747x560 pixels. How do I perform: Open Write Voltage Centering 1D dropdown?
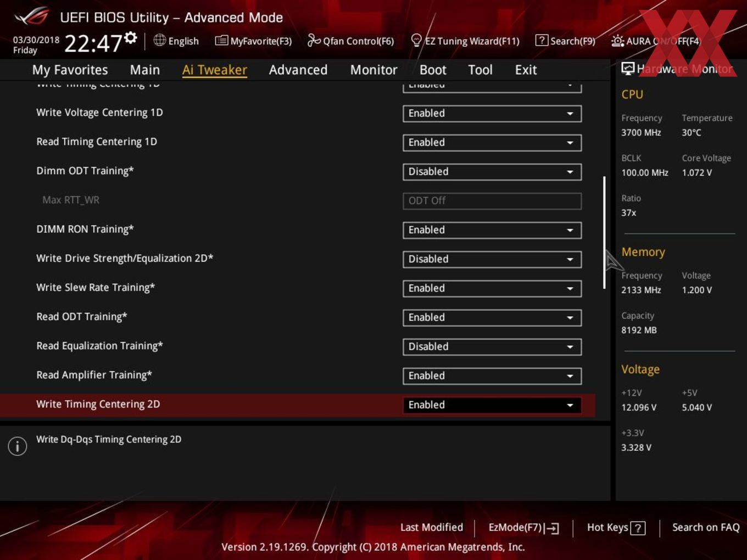492,114
